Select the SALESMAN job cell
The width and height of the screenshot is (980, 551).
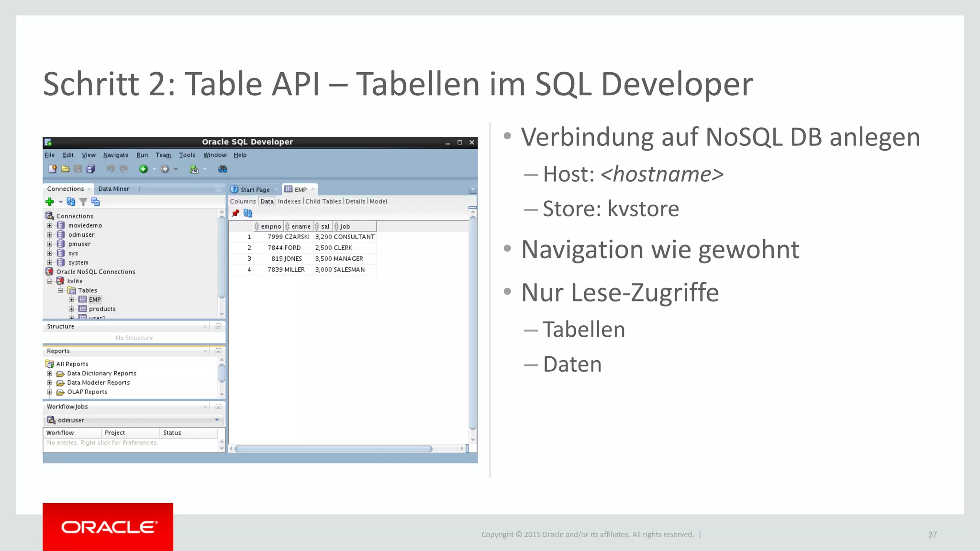pos(355,270)
